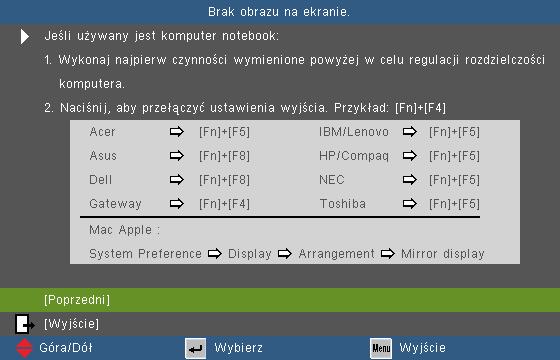Click the 'Mirror display' text
This screenshot has height=360, width=560.
pyautogui.click(x=443, y=254)
